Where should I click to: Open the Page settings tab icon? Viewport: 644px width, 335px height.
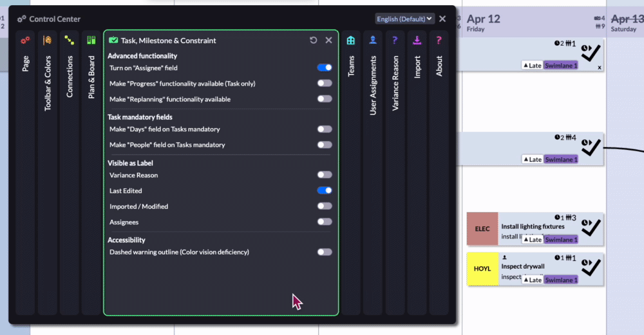pyautogui.click(x=26, y=40)
